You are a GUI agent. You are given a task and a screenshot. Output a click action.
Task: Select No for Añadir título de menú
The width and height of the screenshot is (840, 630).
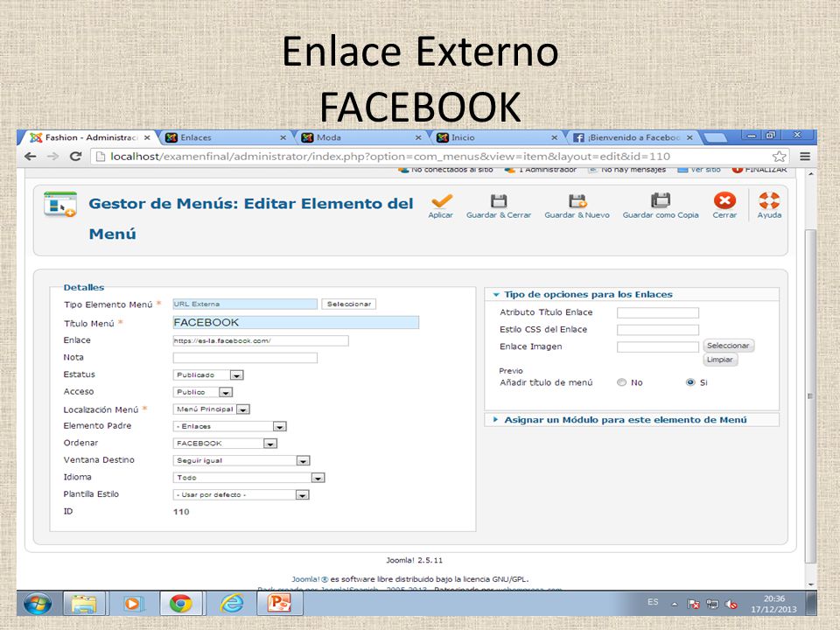(x=621, y=382)
